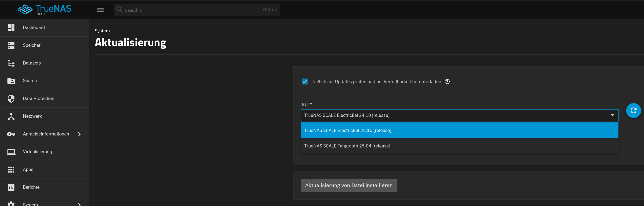Screen dimensions: 644x206
Task: Open the Datasets section
Action: coord(44,63)
